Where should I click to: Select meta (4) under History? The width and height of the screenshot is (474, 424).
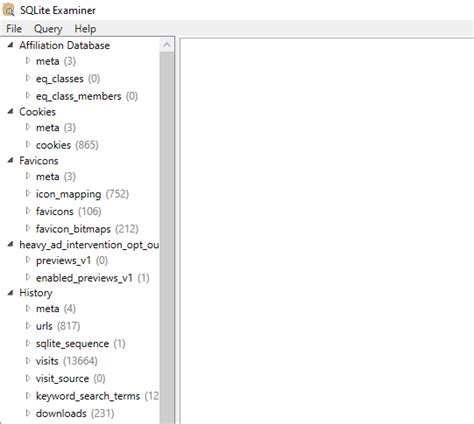pos(56,309)
